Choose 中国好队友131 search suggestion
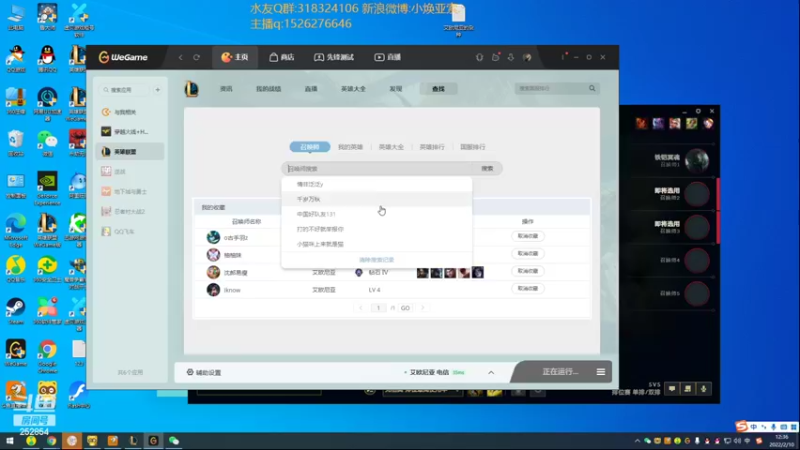The width and height of the screenshot is (800, 450). click(x=377, y=214)
